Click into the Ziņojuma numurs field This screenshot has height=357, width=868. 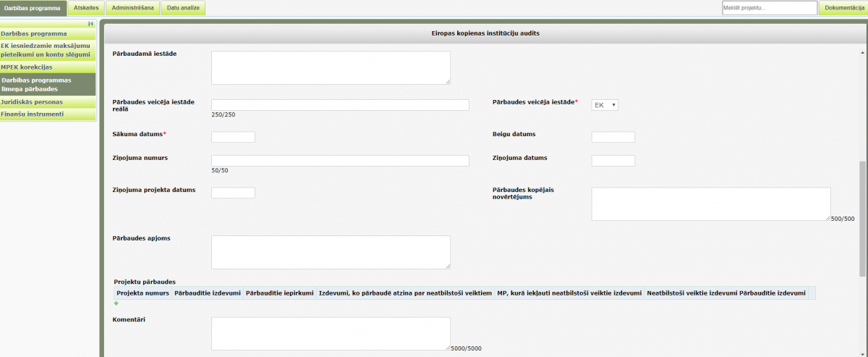point(340,161)
